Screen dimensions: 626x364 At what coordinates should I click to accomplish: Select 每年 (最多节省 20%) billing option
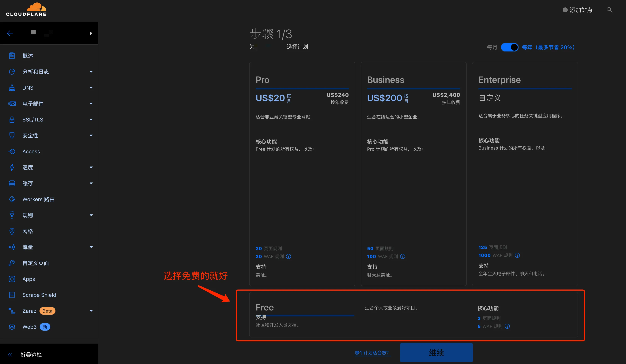click(548, 47)
